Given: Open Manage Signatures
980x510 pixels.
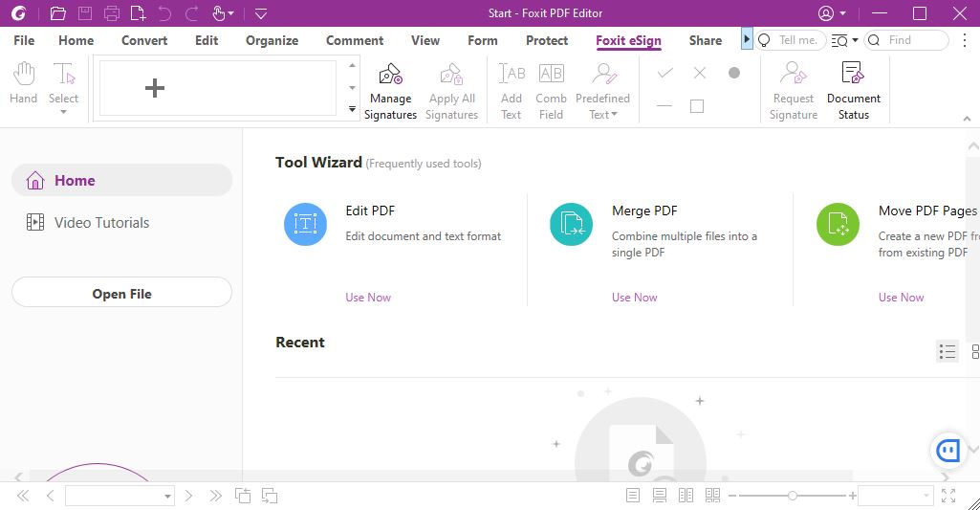Looking at the screenshot, I should coord(391,91).
